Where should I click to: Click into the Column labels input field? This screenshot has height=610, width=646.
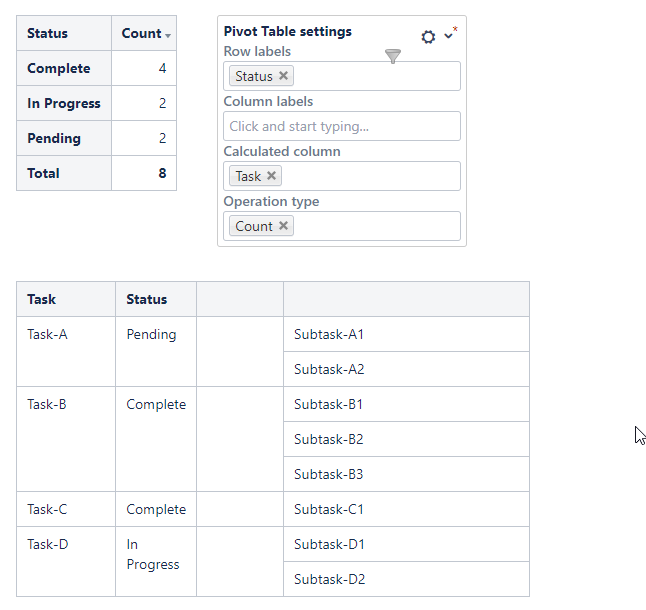click(341, 126)
